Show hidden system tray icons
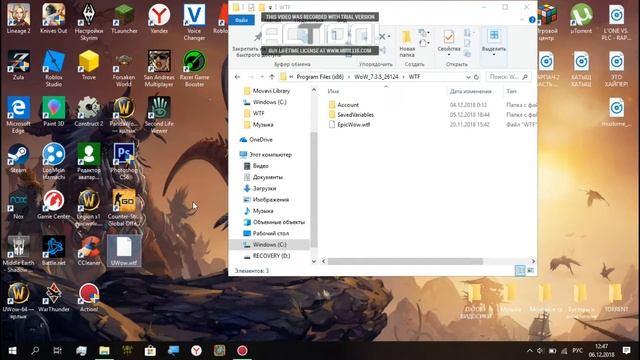The image size is (640, 360). 530,351
